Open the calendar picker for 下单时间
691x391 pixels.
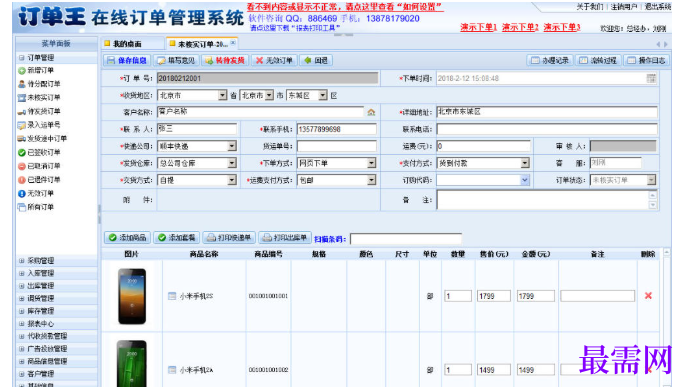651,78
